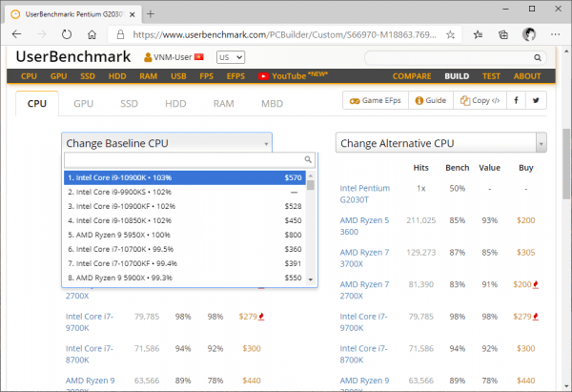This screenshot has height=392, width=572.
Task: Switch to the GPU builder tab
Action: click(x=84, y=104)
